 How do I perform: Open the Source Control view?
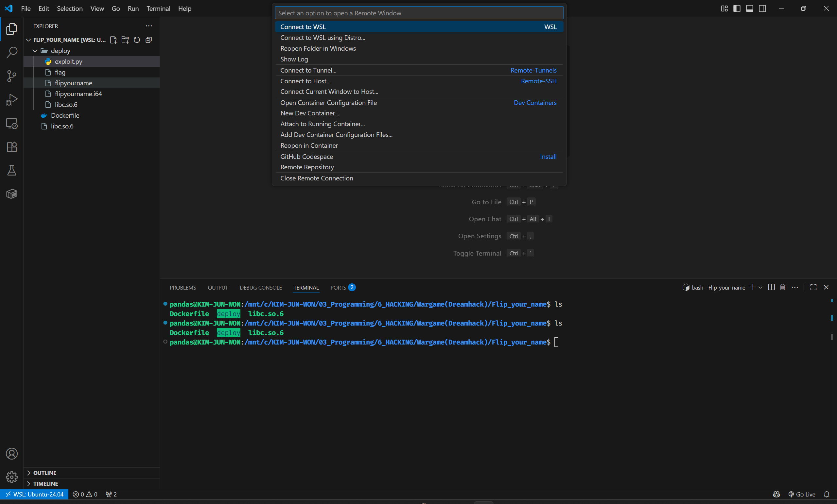point(11,76)
